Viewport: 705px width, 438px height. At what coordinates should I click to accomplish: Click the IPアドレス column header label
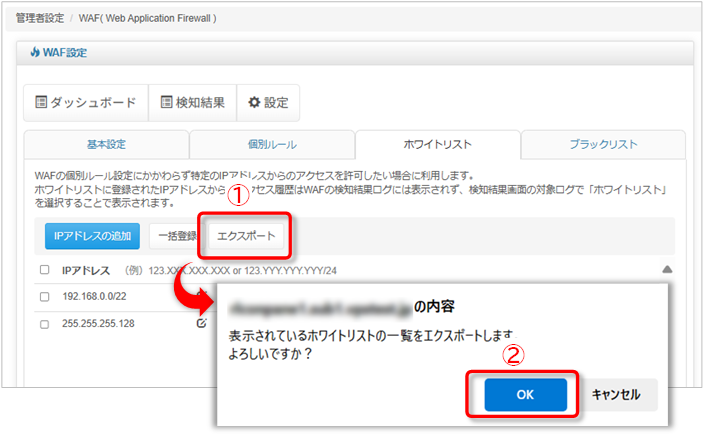85,271
